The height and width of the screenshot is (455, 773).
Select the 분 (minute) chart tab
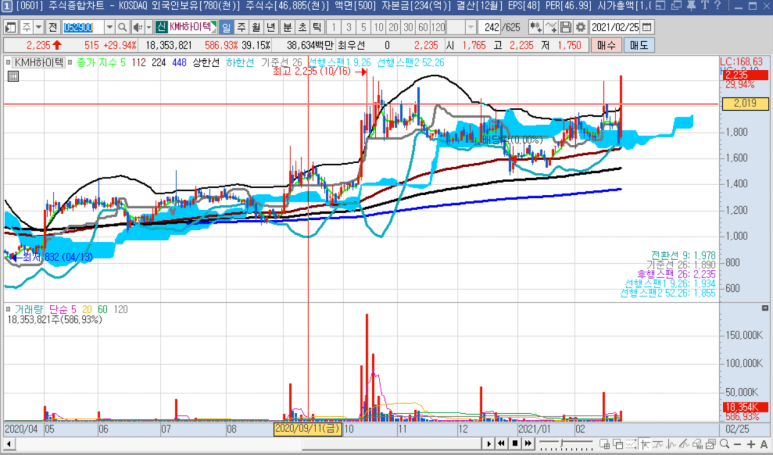point(286,26)
